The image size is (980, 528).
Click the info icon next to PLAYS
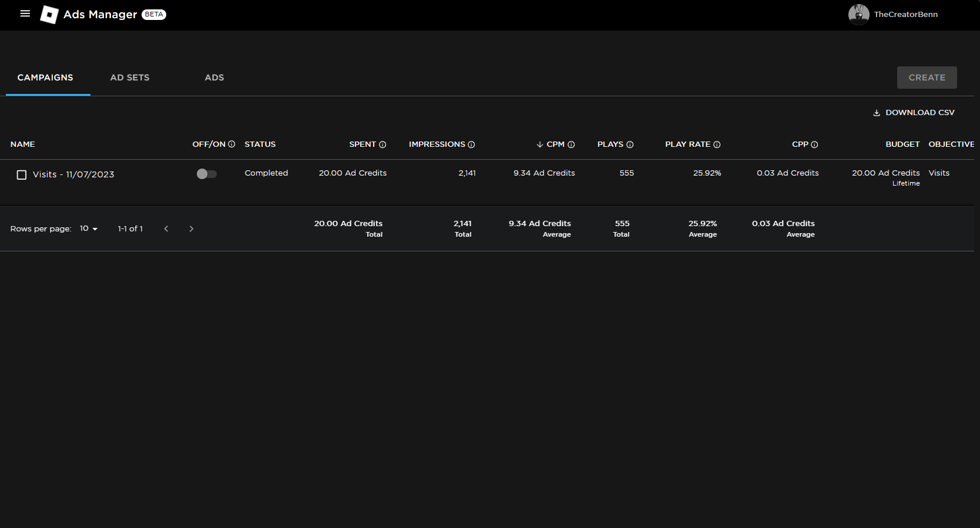coord(630,144)
